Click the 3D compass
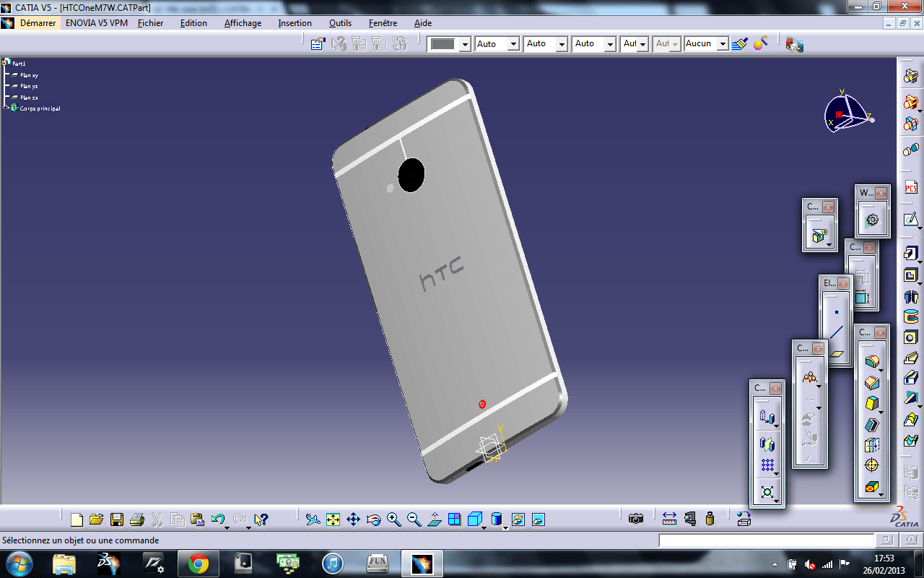Viewport: 924px width, 578px height. pos(848,113)
